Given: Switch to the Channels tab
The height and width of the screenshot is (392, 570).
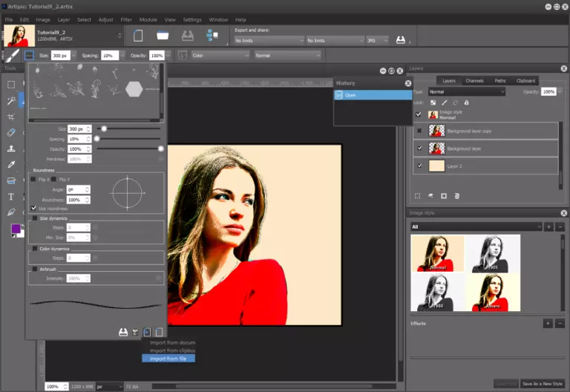Looking at the screenshot, I should point(474,80).
